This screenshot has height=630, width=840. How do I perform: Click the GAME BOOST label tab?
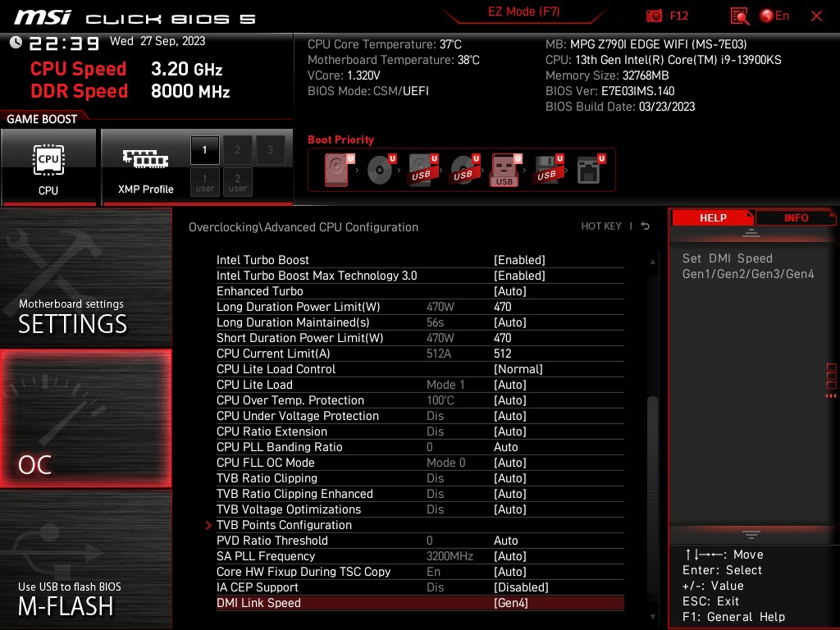(42, 119)
